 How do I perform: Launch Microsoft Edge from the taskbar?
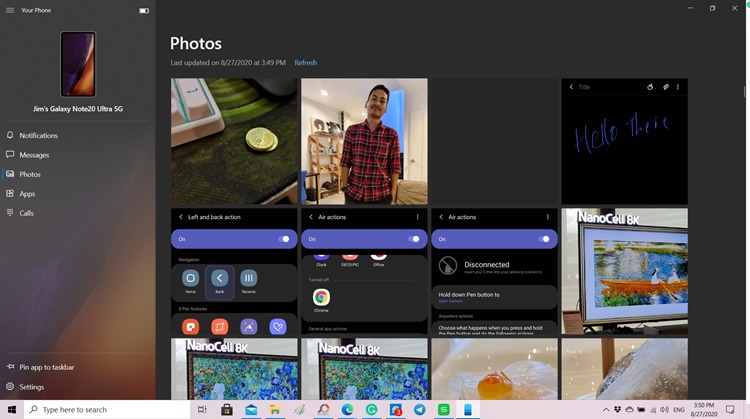(x=347, y=409)
